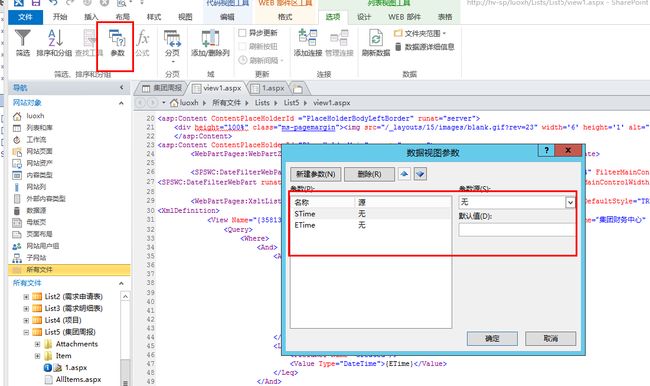Expand the List3 (需求明细表) folder
The height and width of the screenshot is (386, 650).
[x=26, y=308]
